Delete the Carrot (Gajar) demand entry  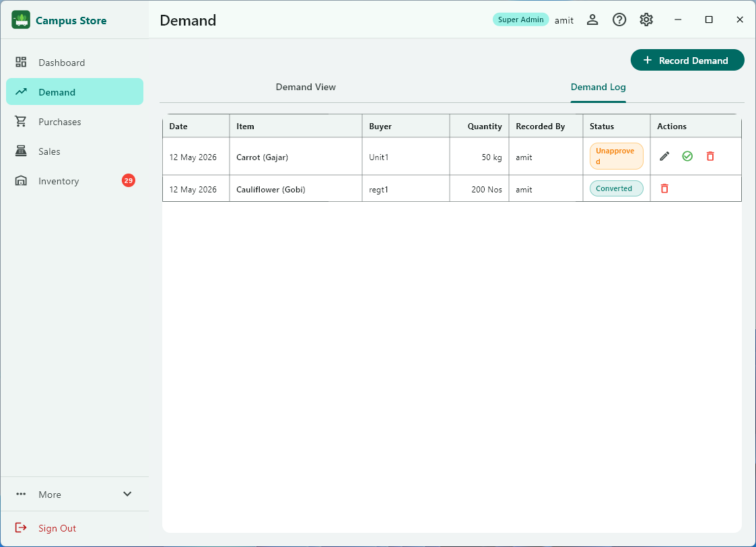[x=710, y=156]
